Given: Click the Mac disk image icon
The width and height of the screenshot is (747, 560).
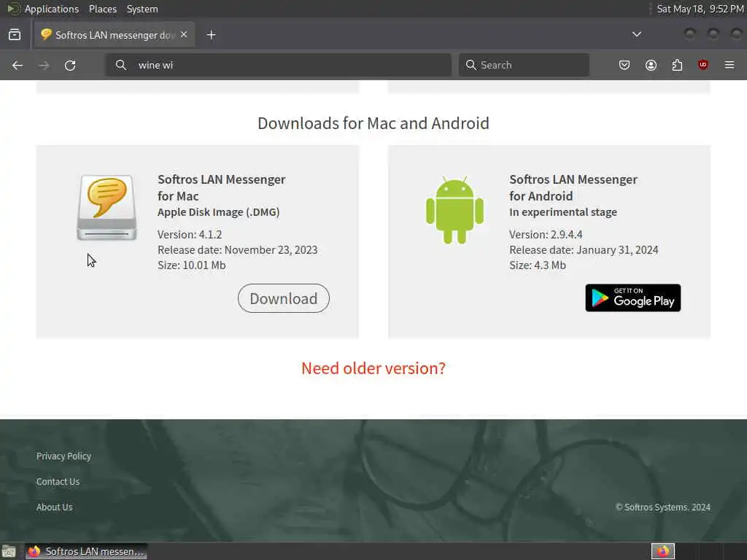Looking at the screenshot, I should pyautogui.click(x=107, y=207).
